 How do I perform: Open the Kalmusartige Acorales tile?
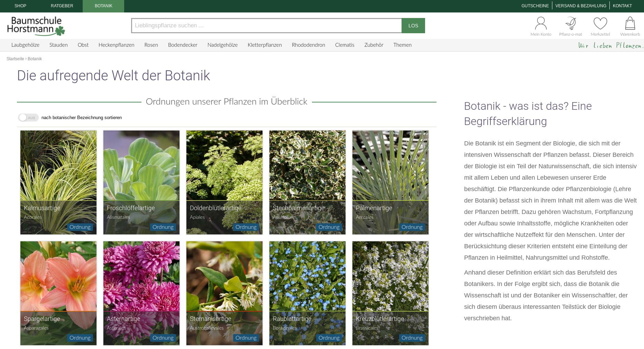58,182
